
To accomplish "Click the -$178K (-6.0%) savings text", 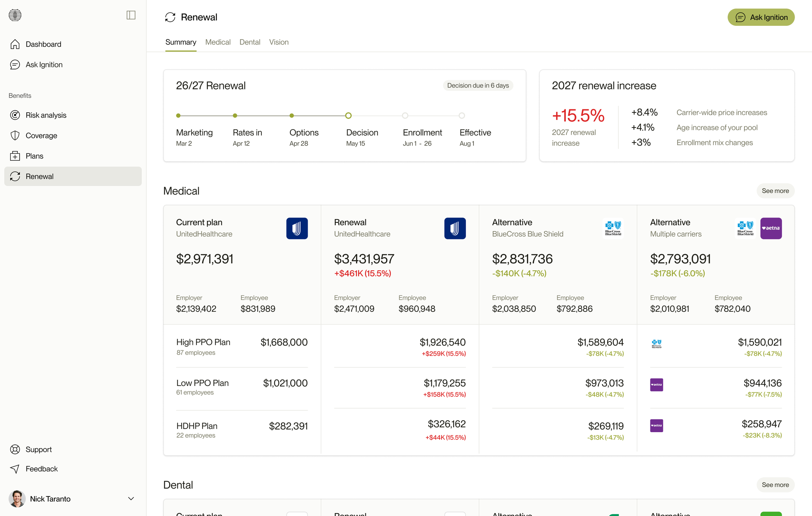I will (678, 274).
